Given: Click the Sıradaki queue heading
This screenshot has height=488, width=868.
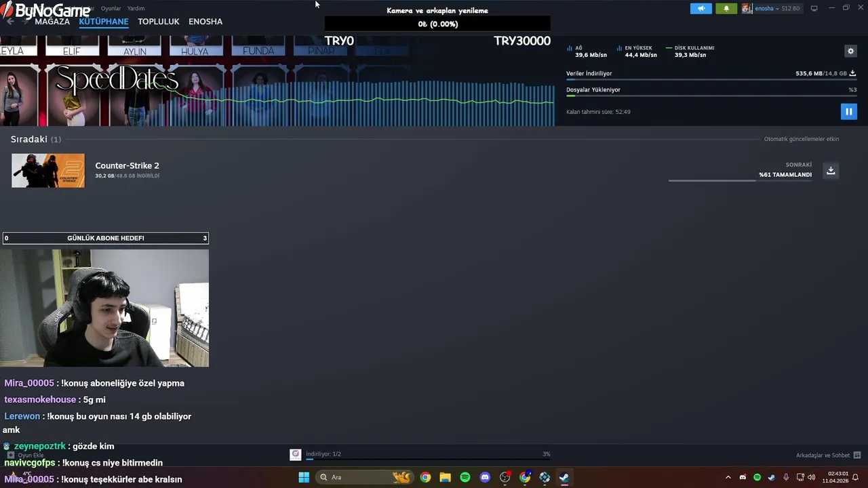Looking at the screenshot, I should click(x=29, y=139).
